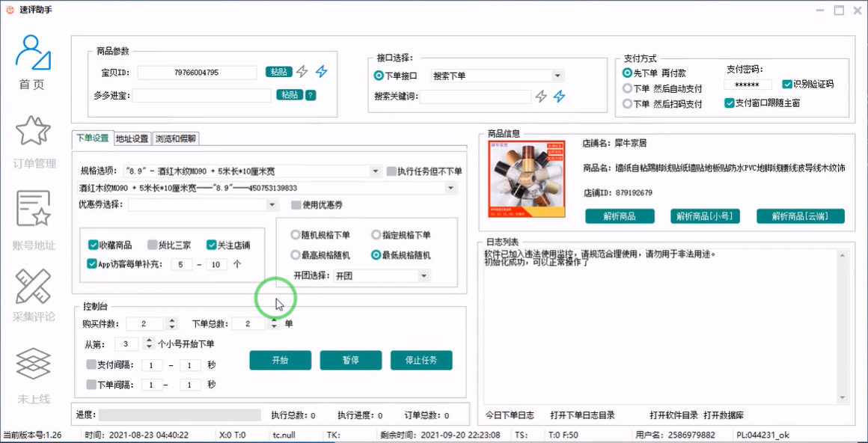Click 粘贴 button next to 宝贝ID

[279, 72]
